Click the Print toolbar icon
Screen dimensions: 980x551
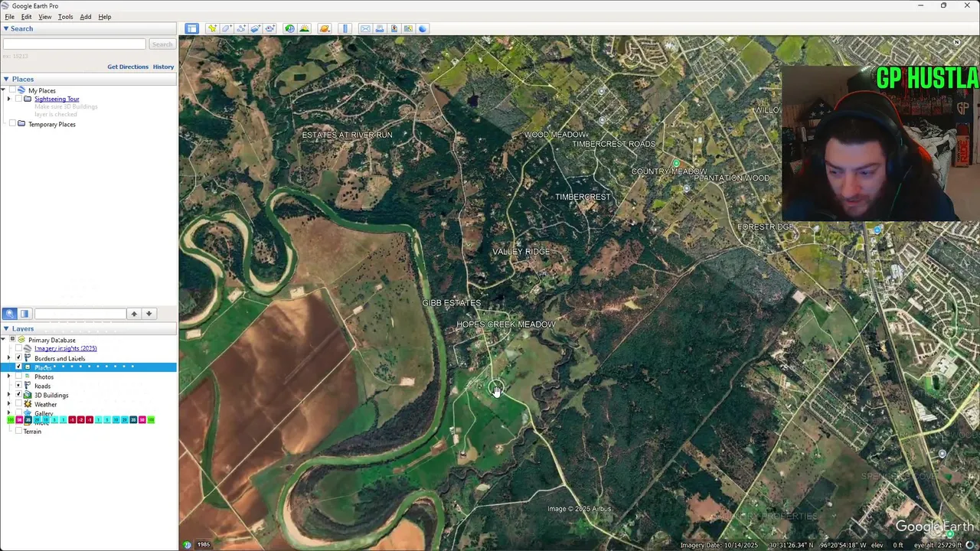tap(380, 28)
